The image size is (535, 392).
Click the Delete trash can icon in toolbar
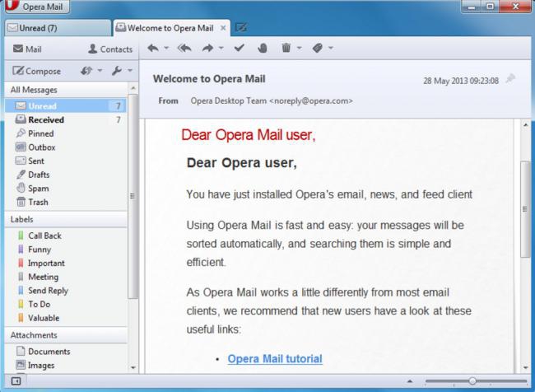point(286,48)
